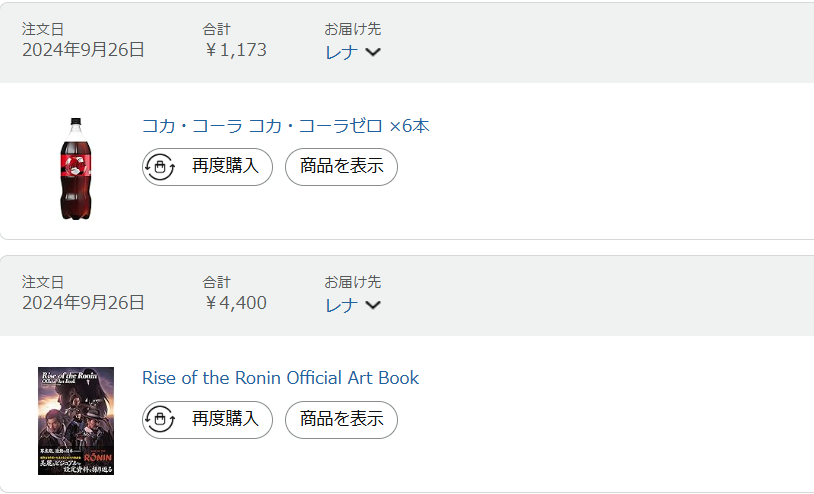The height and width of the screenshot is (494, 814).
Task: Click the お届け先 label in the art book order
Action: tap(352, 282)
